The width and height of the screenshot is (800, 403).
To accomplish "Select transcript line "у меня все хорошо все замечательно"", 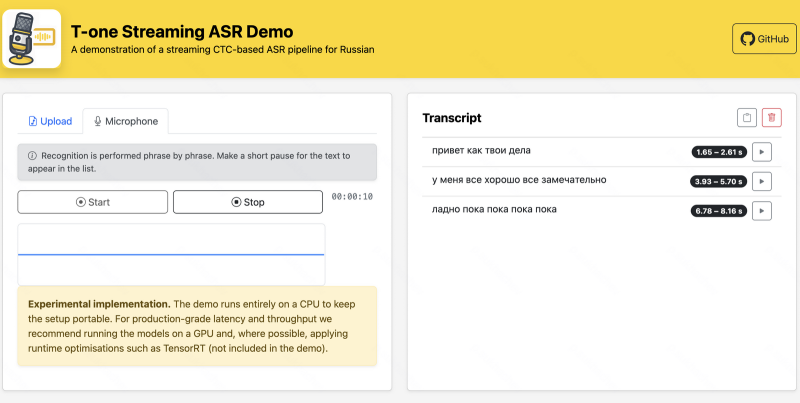I will (x=518, y=180).
